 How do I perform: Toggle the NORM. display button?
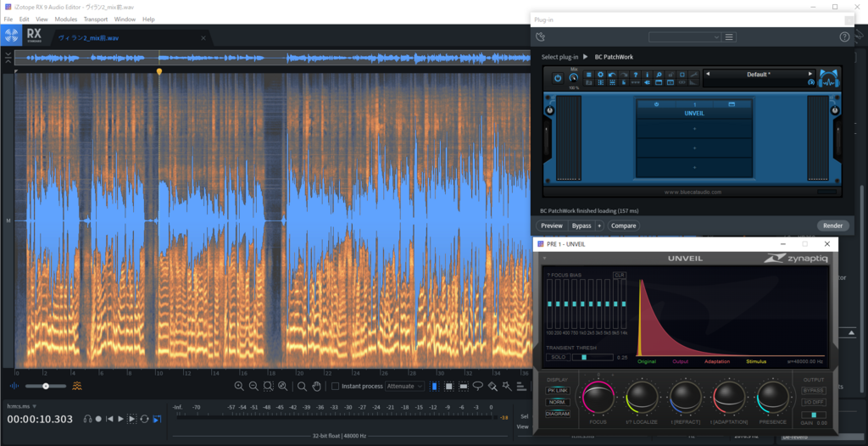(x=558, y=402)
